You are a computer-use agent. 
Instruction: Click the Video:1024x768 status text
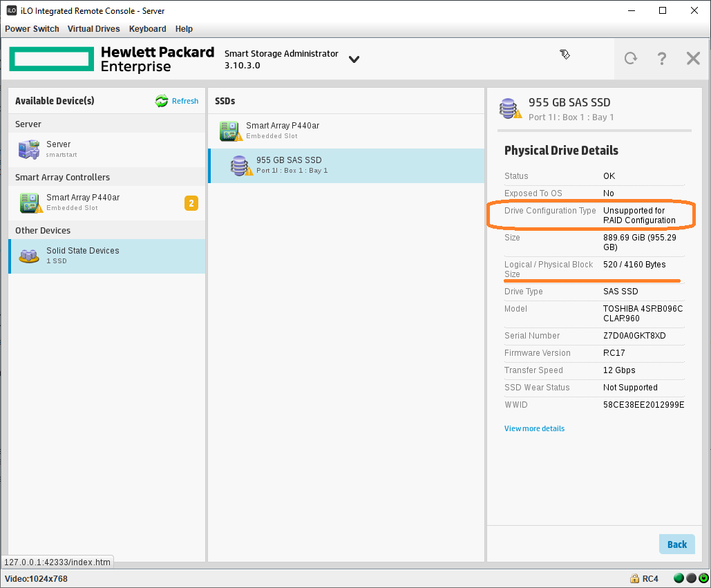click(x=36, y=578)
